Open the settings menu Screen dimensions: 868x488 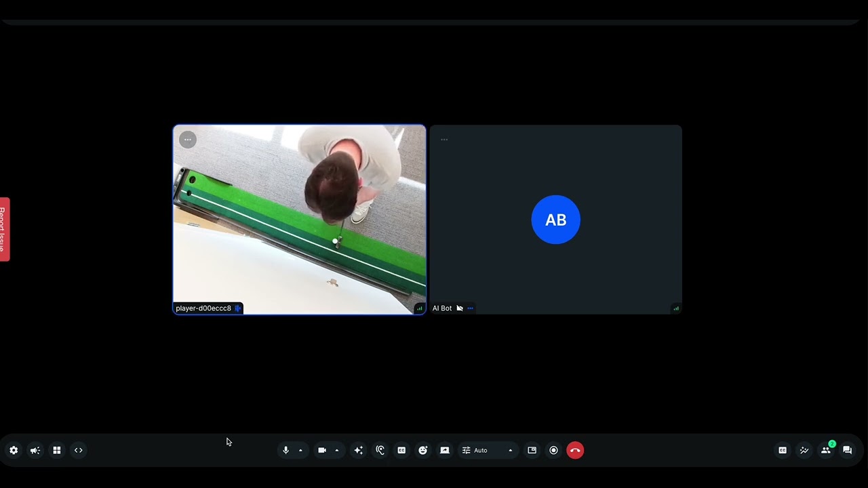tap(14, 450)
